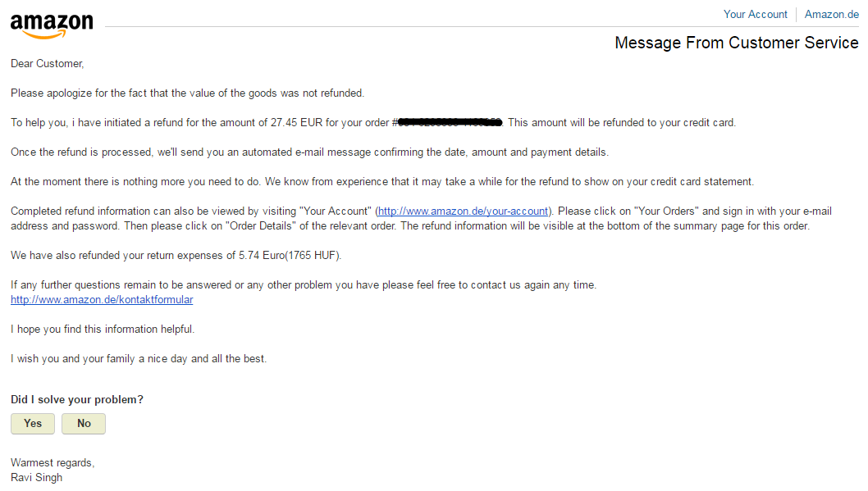This screenshot has width=868, height=491.
Task: Open the Your Account link in header
Action: (755, 15)
